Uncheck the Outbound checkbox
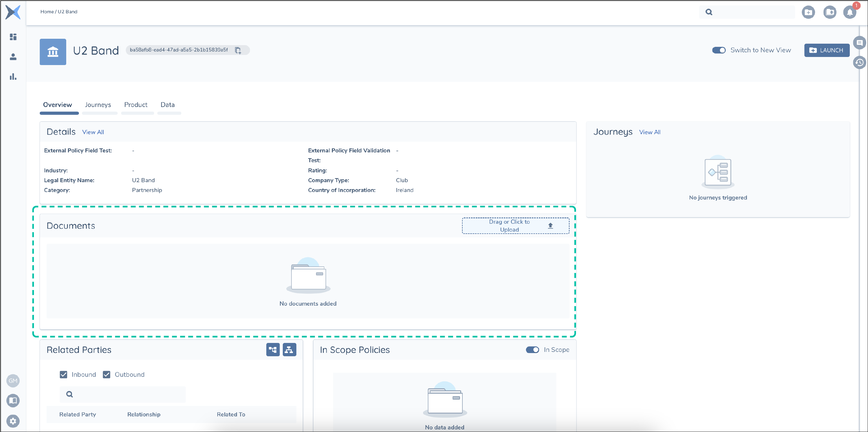 coord(106,374)
